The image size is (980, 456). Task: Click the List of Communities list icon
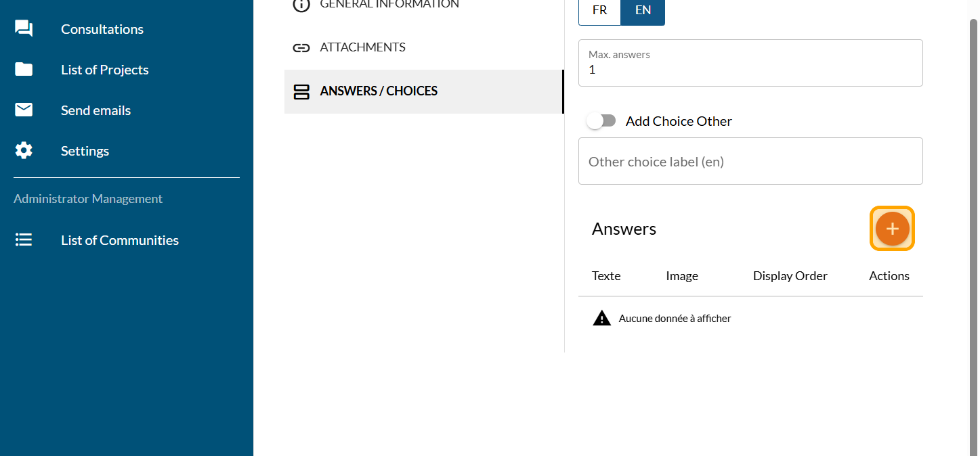pos(24,240)
